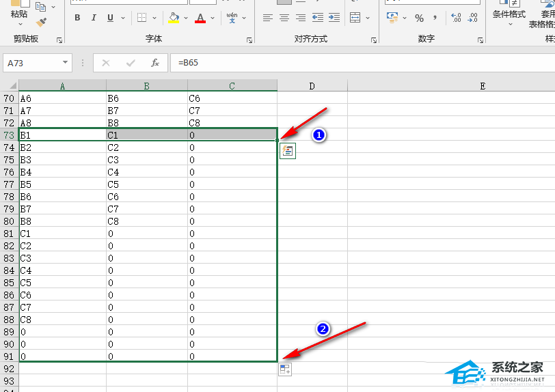Select column A header
Viewport: 555px width, 392px height.
tap(63, 86)
